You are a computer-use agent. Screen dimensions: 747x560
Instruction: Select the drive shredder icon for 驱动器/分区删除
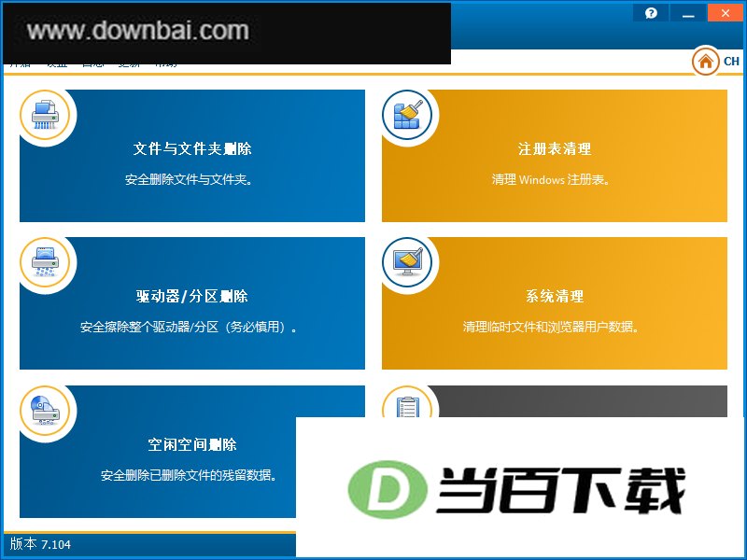click(x=45, y=262)
